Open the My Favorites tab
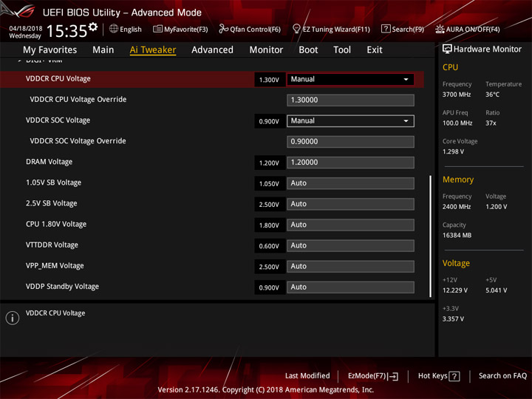The width and height of the screenshot is (532, 399). pyautogui.click(x=50, y=50)
